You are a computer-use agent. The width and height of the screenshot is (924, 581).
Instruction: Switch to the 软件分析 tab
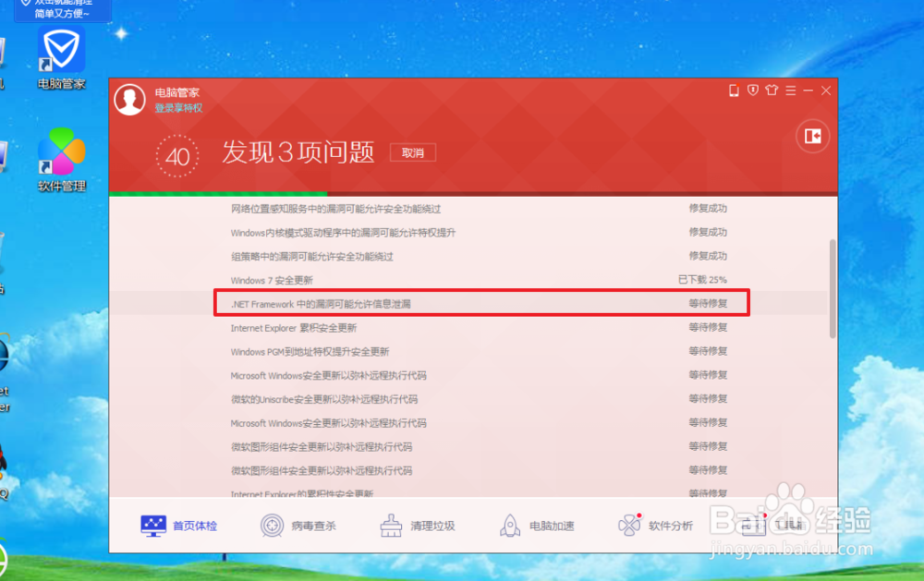click(655, 526)
